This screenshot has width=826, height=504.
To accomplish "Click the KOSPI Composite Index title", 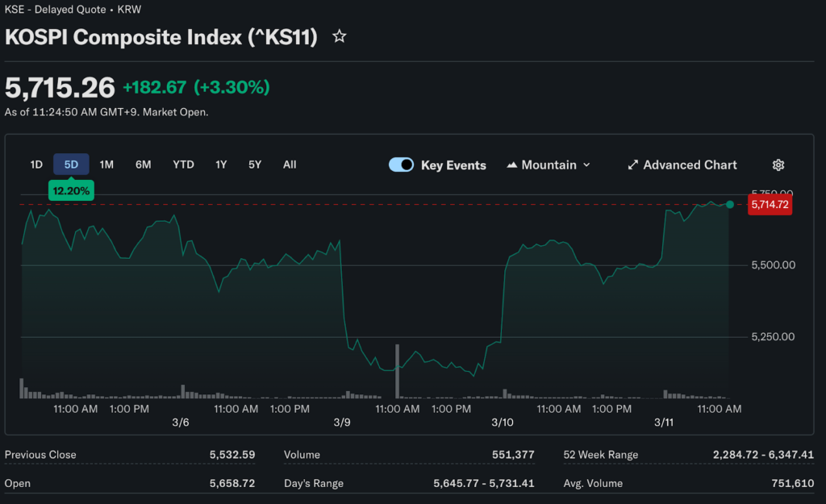I will [161, 37].
